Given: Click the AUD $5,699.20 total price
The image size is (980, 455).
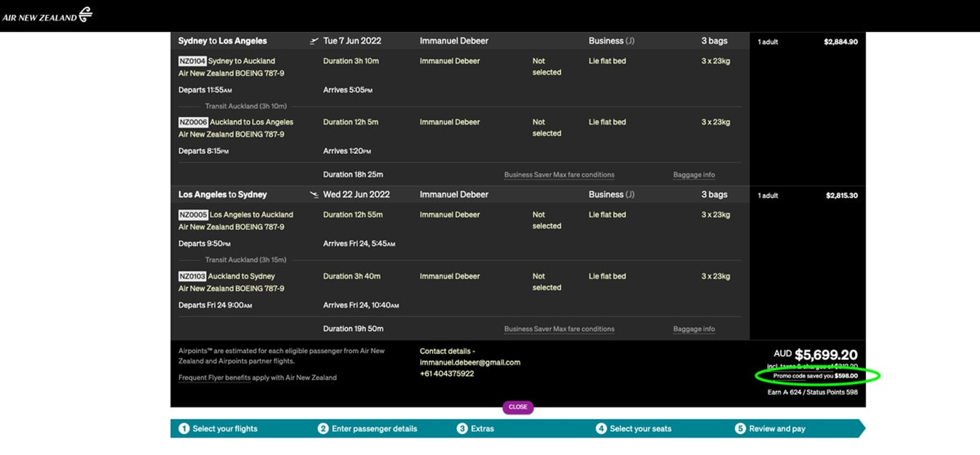Looking at the screenshot, I should (826, 355).
